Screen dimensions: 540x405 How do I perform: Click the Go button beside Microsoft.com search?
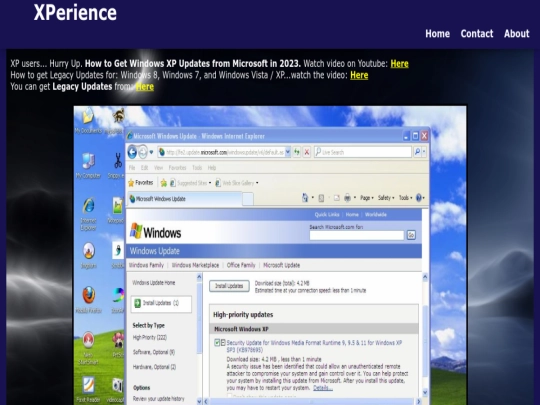click(411, 235)
